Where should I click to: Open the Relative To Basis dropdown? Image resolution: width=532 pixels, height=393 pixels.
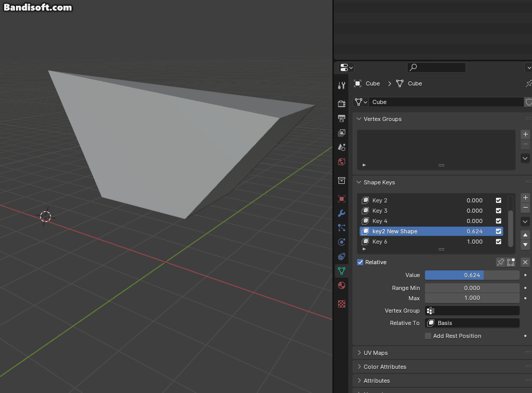[472, 323]
